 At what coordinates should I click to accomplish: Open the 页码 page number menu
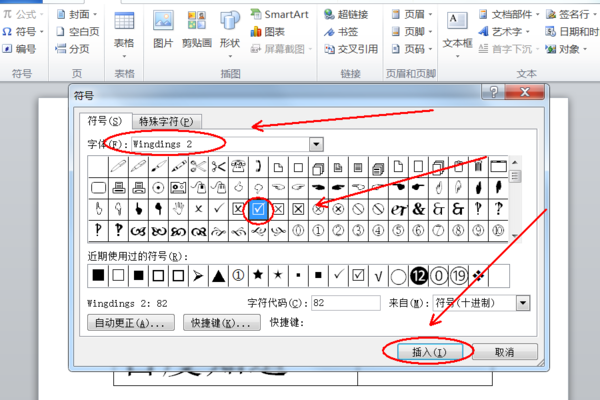point(411,49)
